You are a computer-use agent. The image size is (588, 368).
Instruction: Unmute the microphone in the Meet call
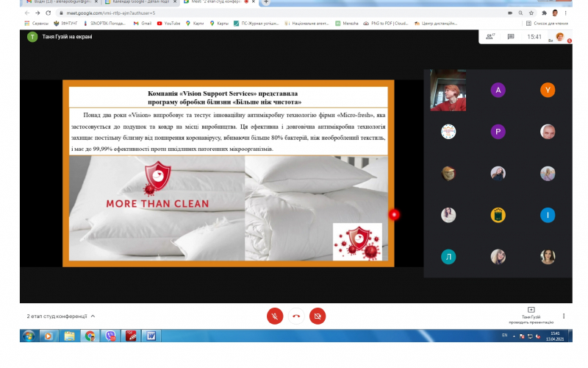(275, 316)
